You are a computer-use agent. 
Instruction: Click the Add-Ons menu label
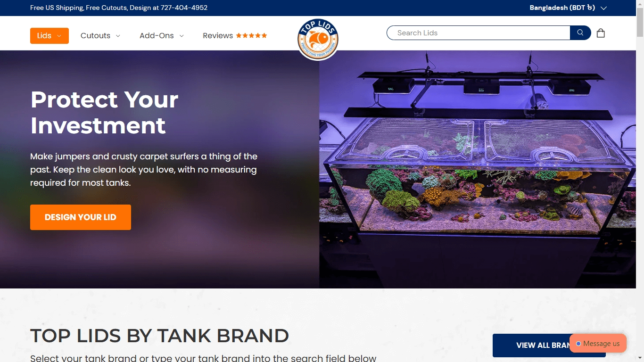[x=157, y=36]
